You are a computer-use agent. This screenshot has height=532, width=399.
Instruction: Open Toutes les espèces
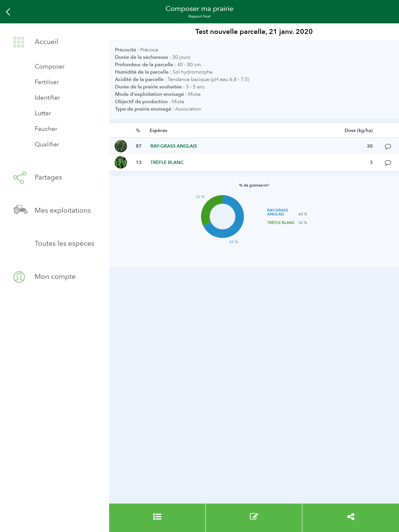pyautogui.click(x=64, y=243)
